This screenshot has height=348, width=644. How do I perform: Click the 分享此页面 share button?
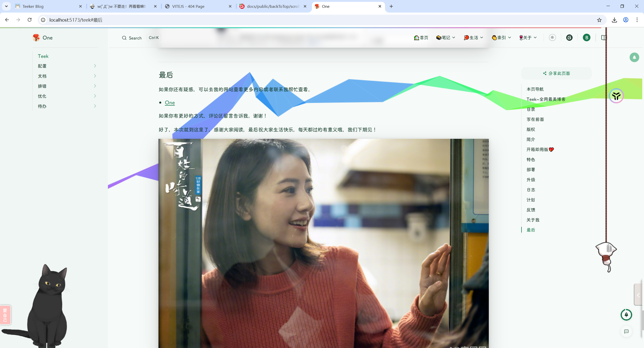(x=556, y=73)
